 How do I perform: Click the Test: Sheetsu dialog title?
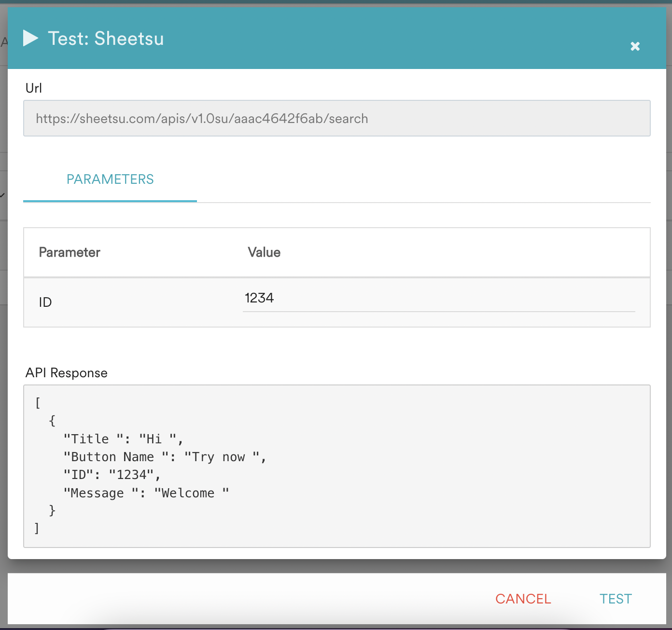[x=106, y=39]
